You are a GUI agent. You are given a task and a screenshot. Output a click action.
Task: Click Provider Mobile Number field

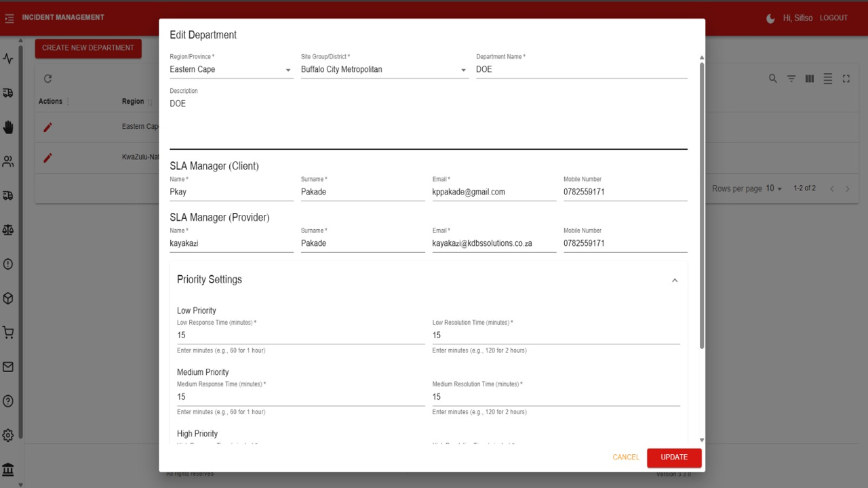tap(625, 243)
